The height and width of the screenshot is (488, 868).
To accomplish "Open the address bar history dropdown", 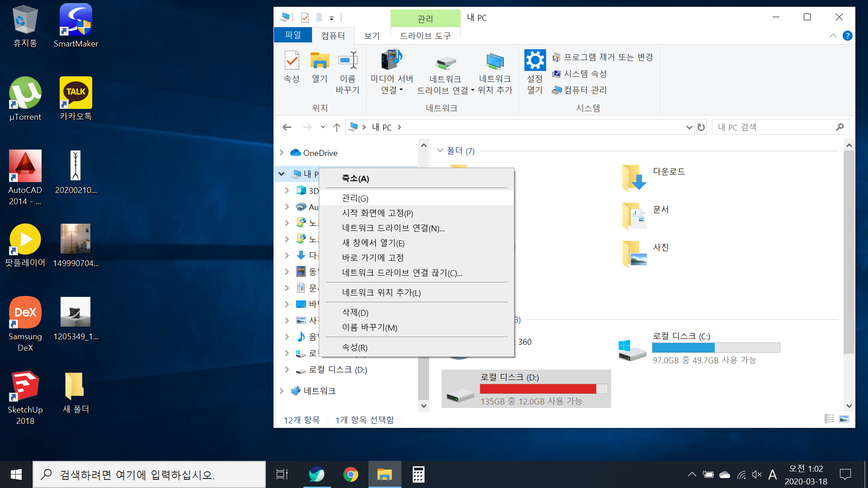I will (689, 127).
